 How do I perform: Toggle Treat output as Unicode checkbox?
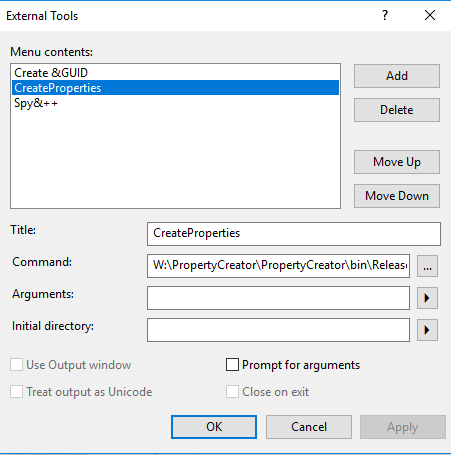point(16,392)
